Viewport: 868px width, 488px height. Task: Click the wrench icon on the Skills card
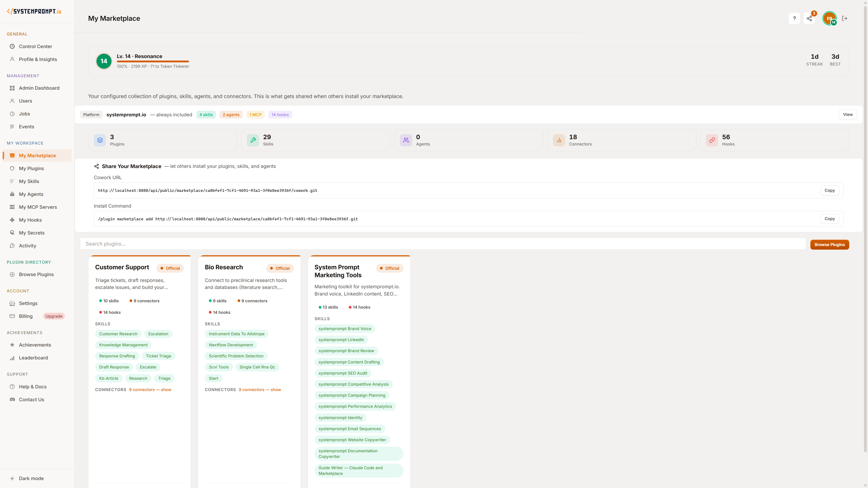tap(253, 140)
